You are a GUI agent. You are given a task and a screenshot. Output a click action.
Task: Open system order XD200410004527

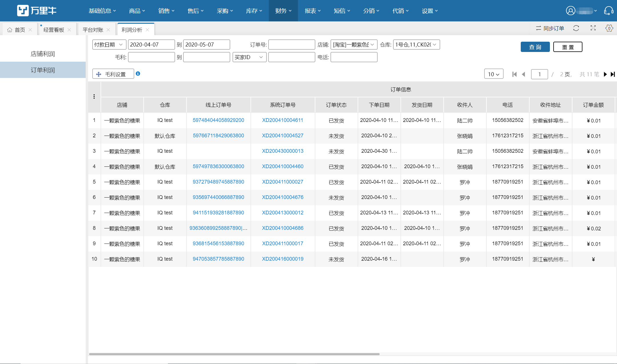point(283,136)
